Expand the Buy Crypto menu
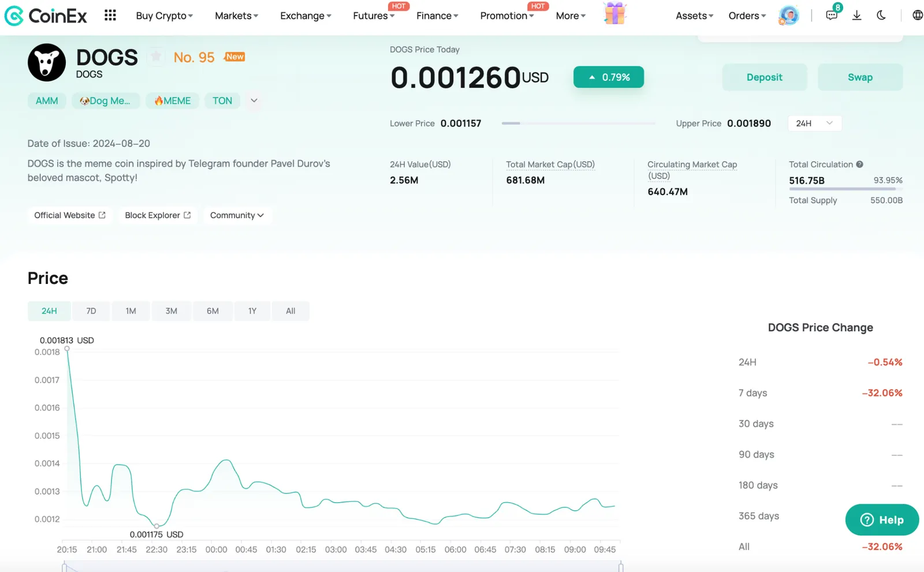The image size is (924, 572). [x=165, y=16]
